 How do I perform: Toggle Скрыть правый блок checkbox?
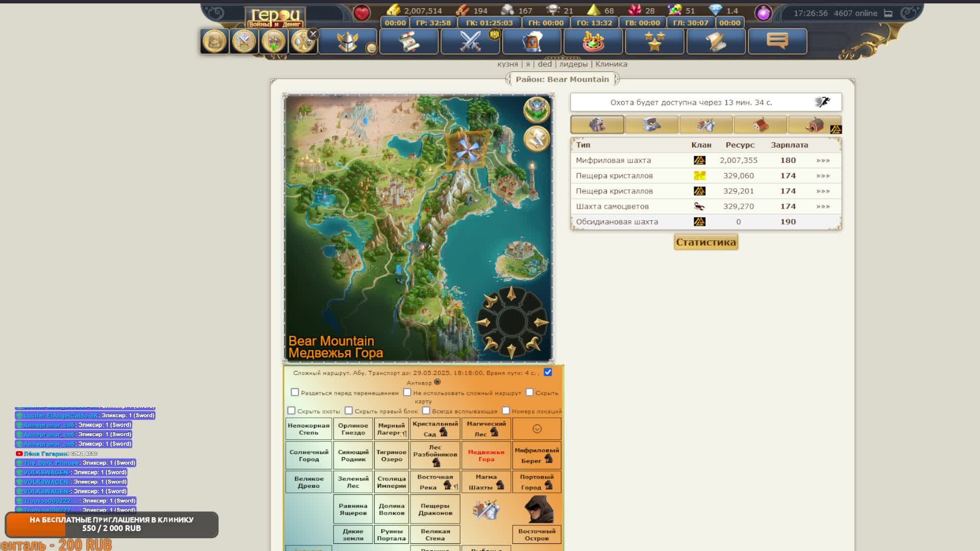[x=349, y=411]
